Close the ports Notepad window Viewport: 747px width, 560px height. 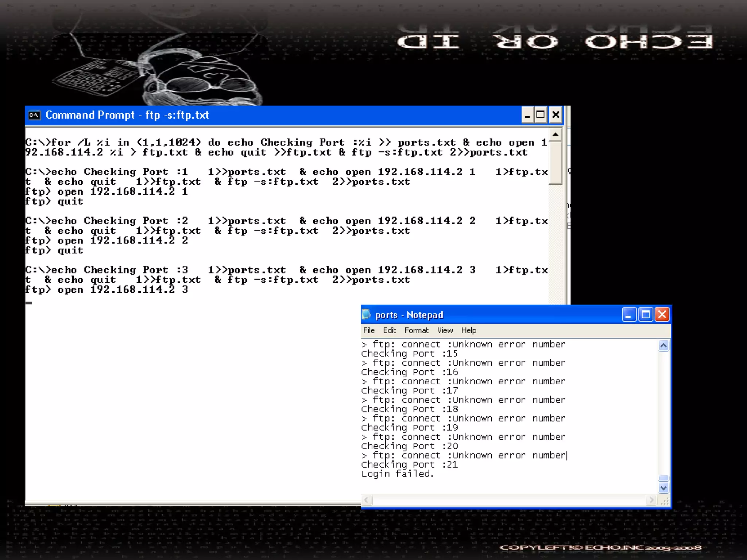[x=662, y=314]
